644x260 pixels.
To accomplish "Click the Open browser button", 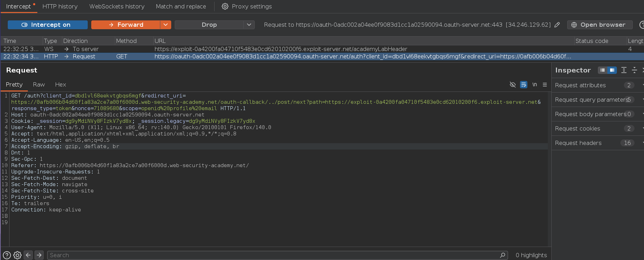I will click(x=600, y=25).
